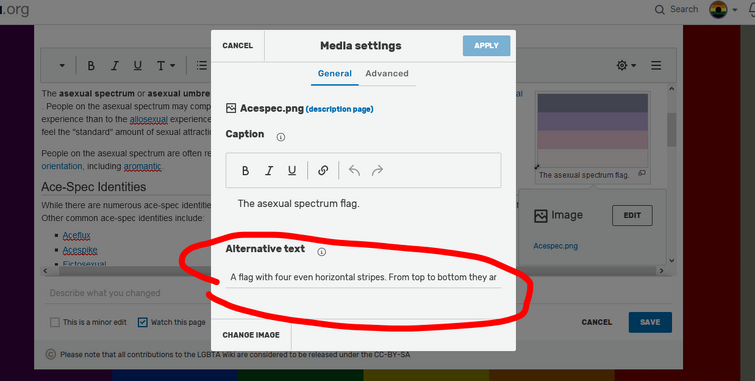
Task: Check the This is a minor edit box
Action: 55,322
